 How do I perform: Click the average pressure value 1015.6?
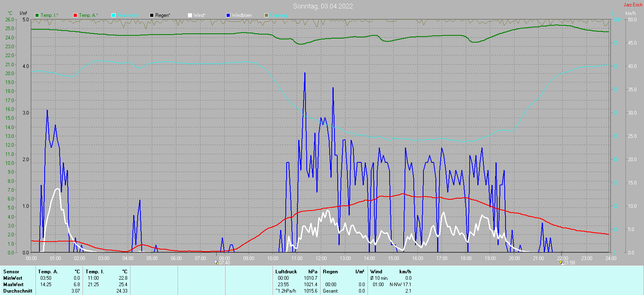pos(311,291)
